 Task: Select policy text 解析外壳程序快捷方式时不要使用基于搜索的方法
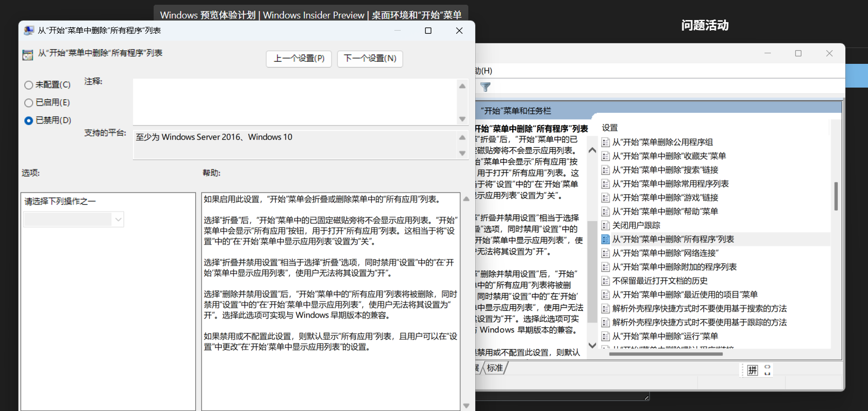[x=700, y=309]
